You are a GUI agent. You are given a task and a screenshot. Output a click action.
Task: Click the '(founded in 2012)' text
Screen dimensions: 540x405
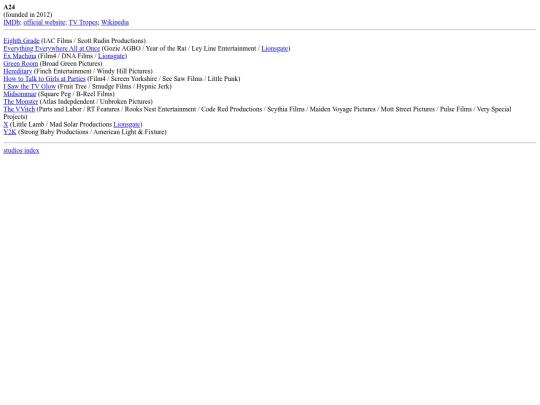pyautogui.click(x=28, y=14)
